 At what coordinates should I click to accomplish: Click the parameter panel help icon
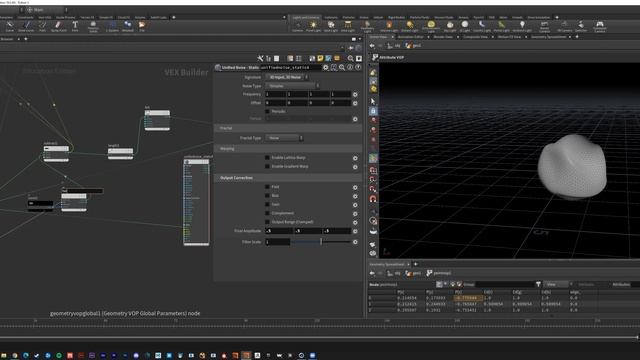click(x=358, y=67)
